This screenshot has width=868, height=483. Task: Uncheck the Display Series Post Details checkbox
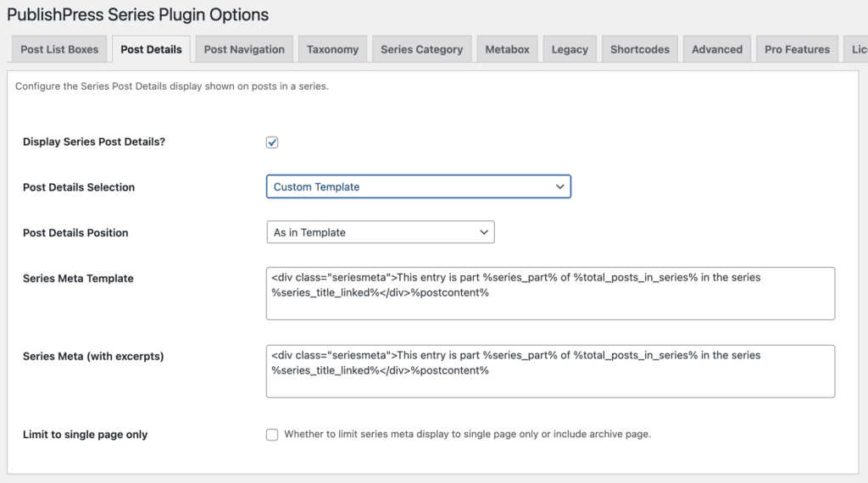(272, 142)
